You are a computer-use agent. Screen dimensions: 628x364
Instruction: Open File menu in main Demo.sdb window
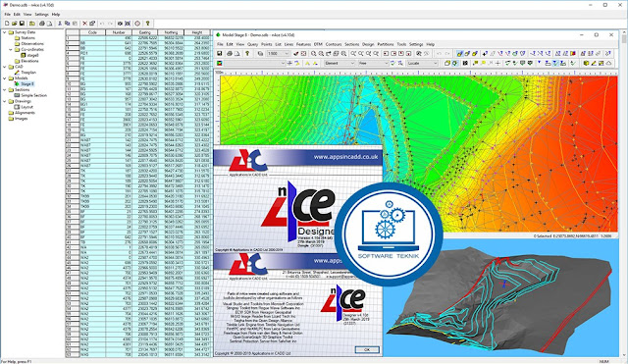(7, 15)
